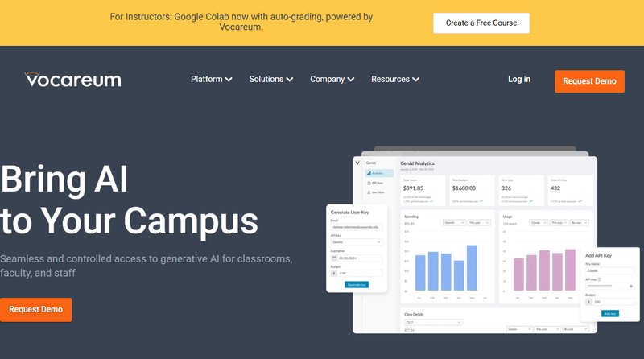Click Create a Free Course button
644x359 pixels.
pos(481,23)
